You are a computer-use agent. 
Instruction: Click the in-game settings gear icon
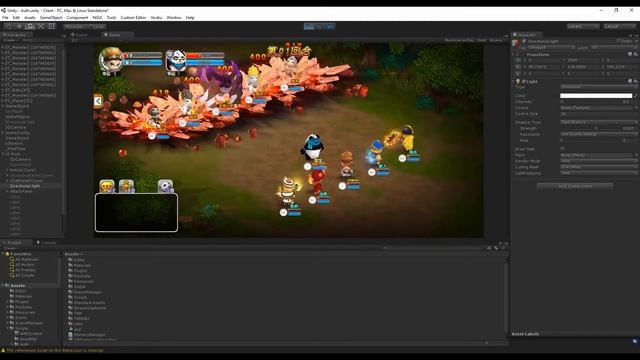click(x=165, y=186)
